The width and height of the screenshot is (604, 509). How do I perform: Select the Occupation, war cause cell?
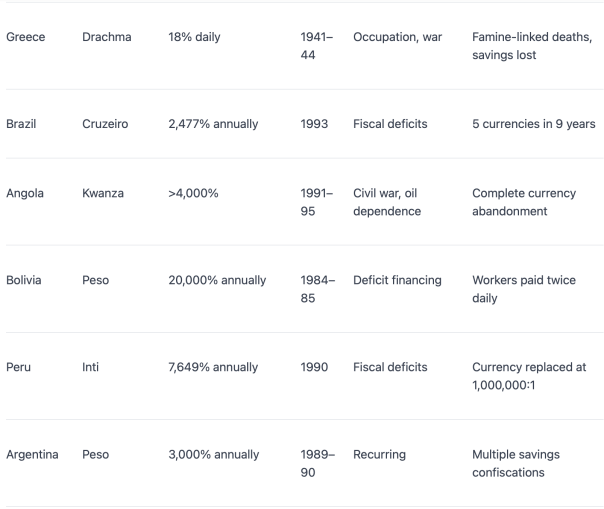point(398,37)
